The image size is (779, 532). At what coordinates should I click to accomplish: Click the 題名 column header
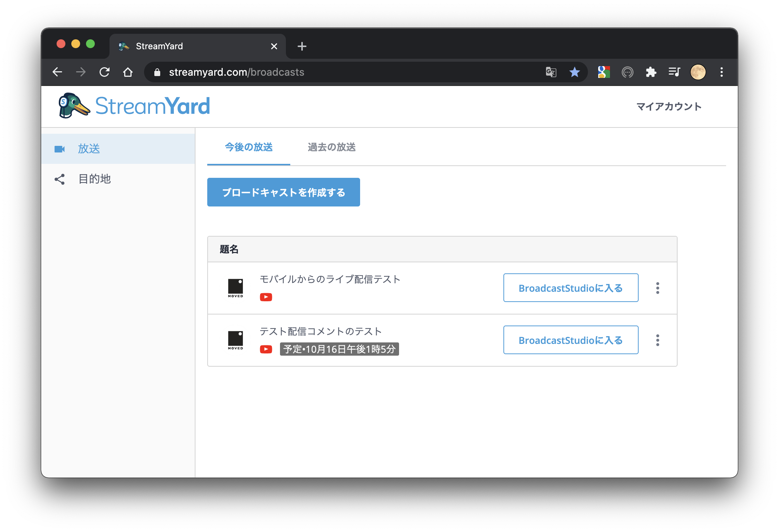coord(229,249)
